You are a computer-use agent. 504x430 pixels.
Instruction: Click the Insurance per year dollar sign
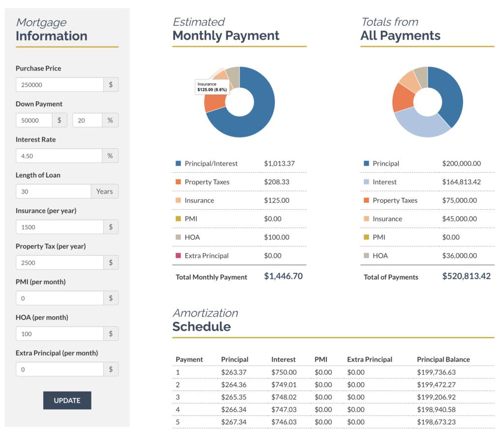pyautogui.click(x=111, y=227)
